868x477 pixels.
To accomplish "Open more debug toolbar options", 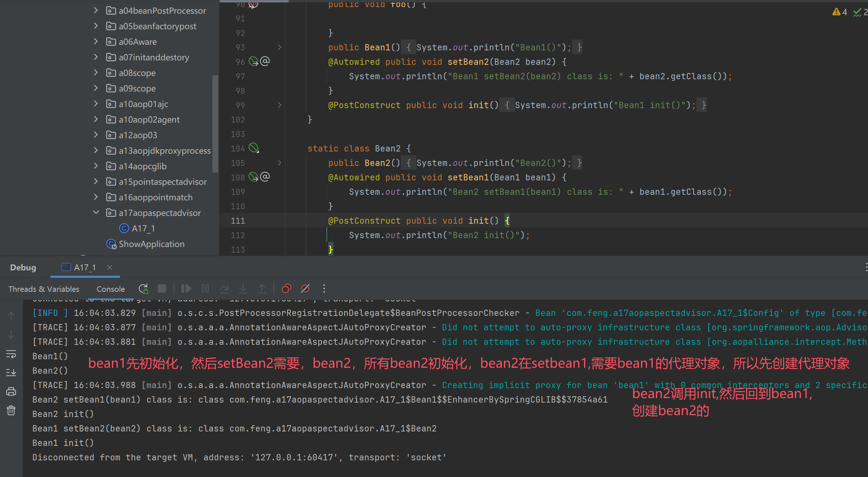I will (x=324, y=288).
